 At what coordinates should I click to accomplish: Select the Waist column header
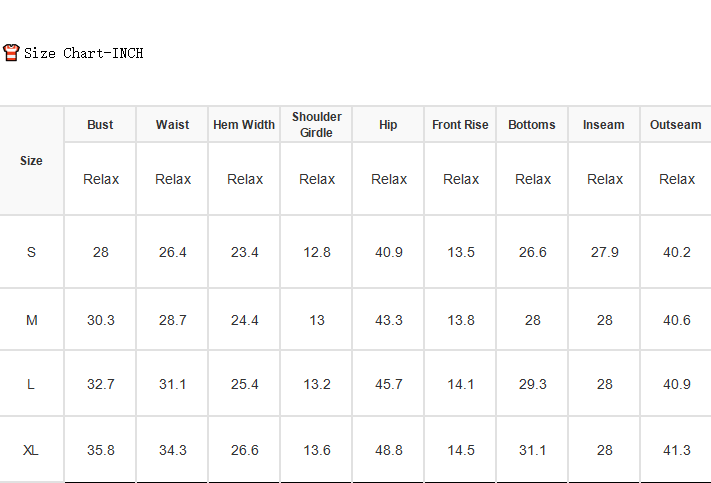[172, 125]
